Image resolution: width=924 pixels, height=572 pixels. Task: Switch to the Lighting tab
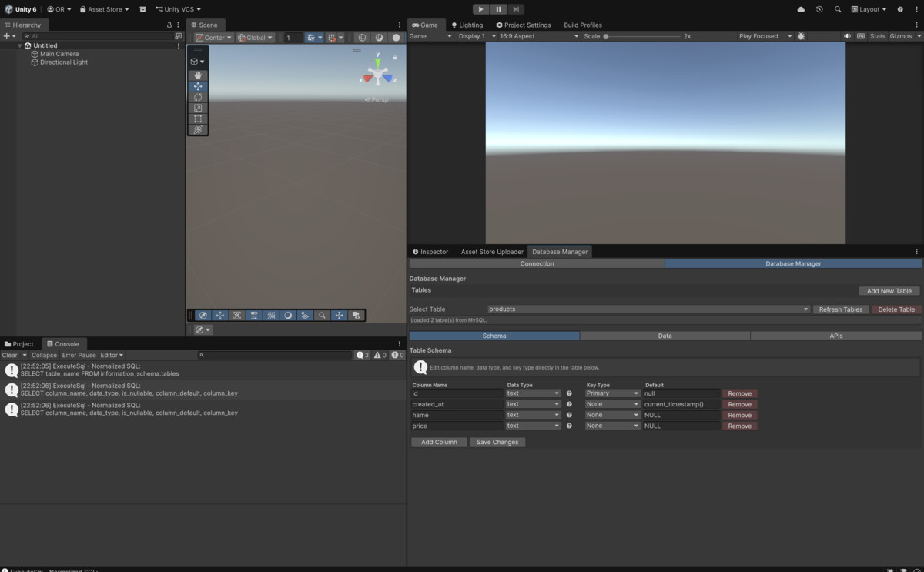pos(467,25)
